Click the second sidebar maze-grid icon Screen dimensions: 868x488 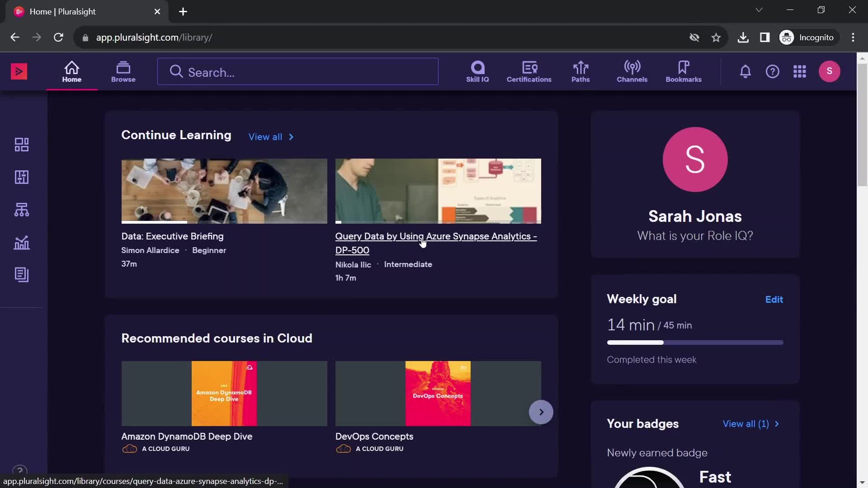point(22,177)
